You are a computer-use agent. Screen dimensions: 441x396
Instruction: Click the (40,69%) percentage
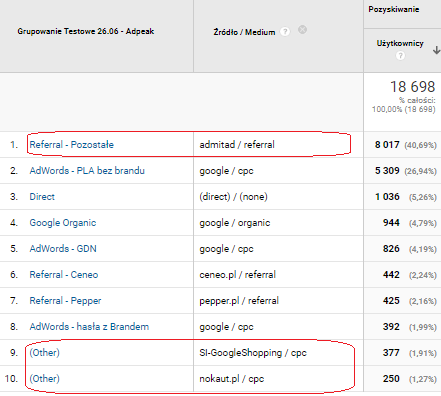421,145
